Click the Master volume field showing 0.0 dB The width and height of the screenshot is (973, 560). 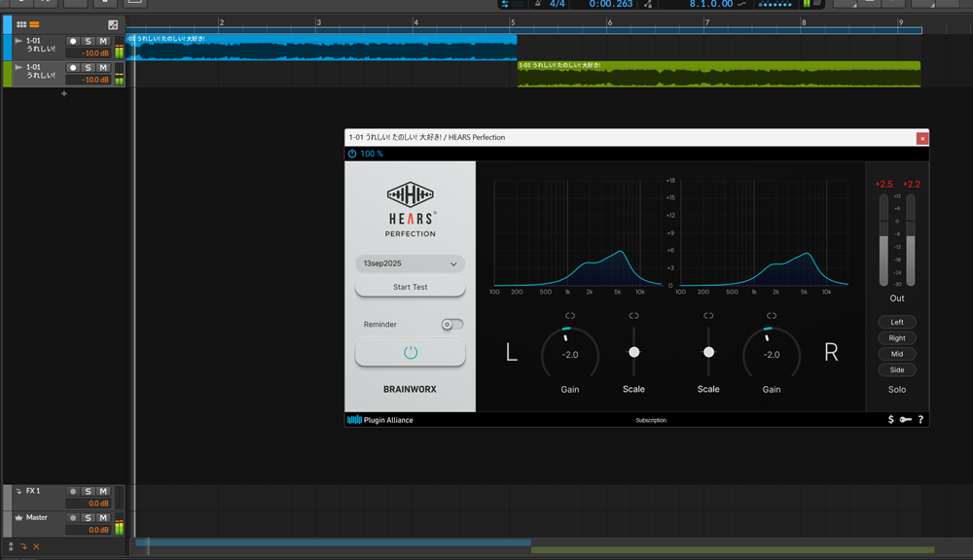89,530
